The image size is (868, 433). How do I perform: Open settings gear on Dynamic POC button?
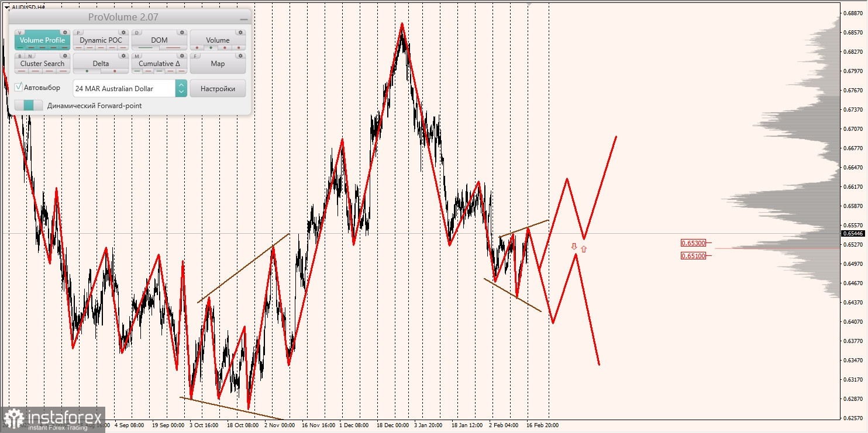pyautogui.click(x=123, y=33)
